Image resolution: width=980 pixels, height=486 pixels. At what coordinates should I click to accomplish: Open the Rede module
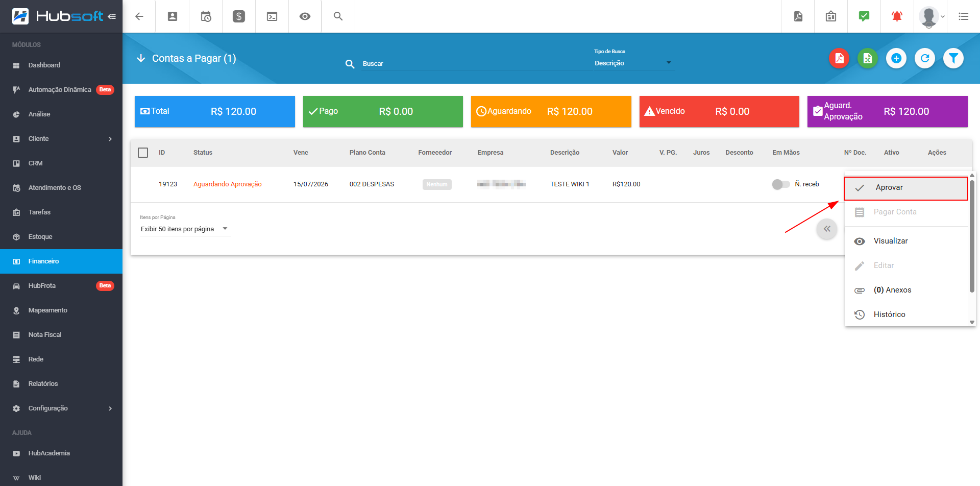pyautogui.click(x=61, y=359)
